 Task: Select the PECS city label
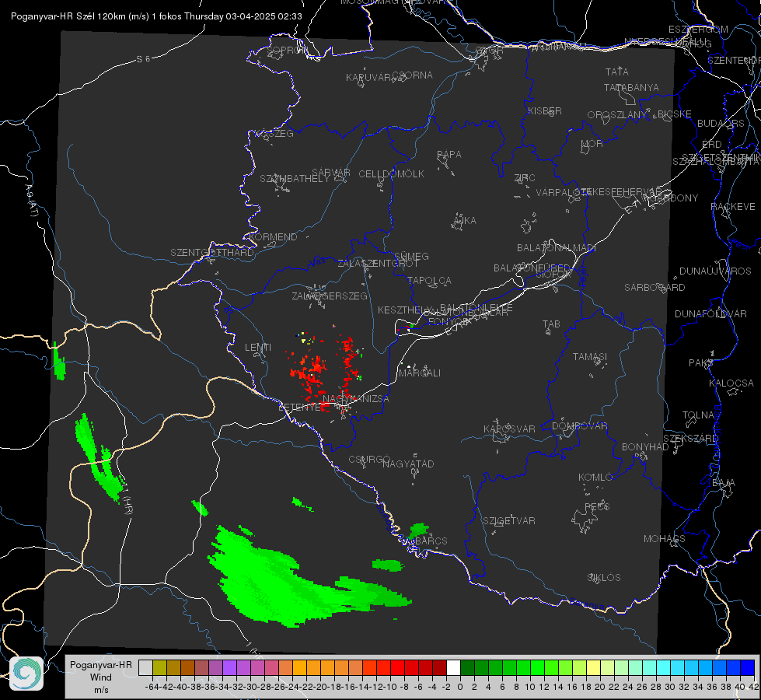(596, 506)
